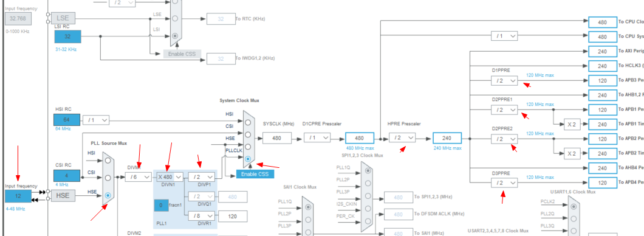
Task: Click the X 2 multiplier before APB2 Timer
Action: point(572,154)
